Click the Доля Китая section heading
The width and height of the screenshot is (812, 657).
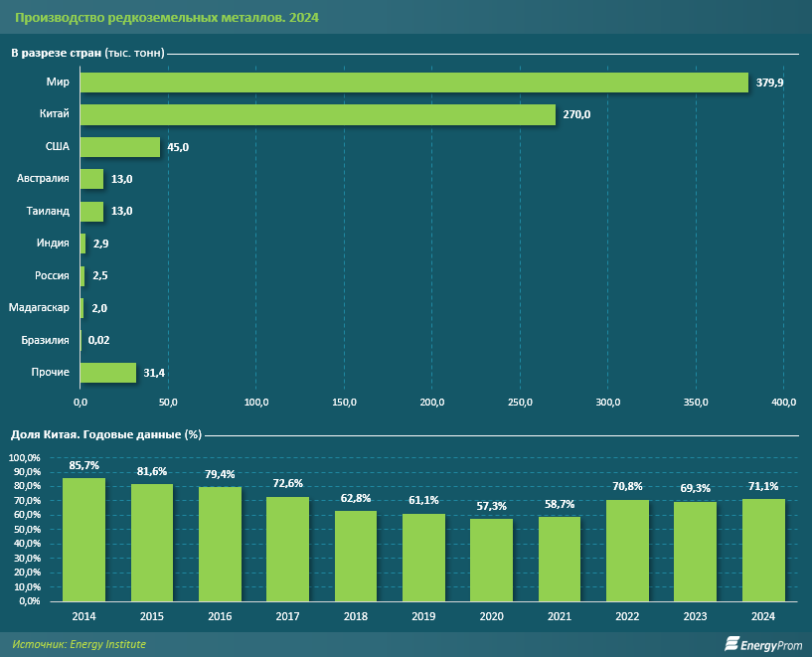tap(105, 435)
